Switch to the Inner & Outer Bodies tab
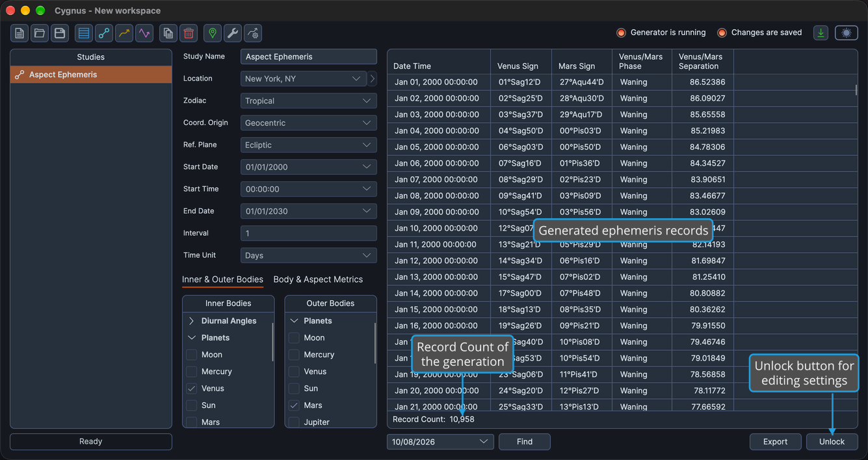 (222, 279)
